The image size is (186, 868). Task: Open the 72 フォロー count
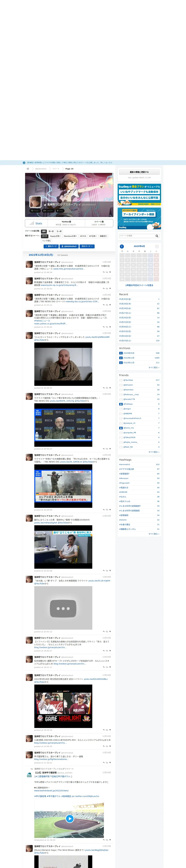(x=35, y=211)
